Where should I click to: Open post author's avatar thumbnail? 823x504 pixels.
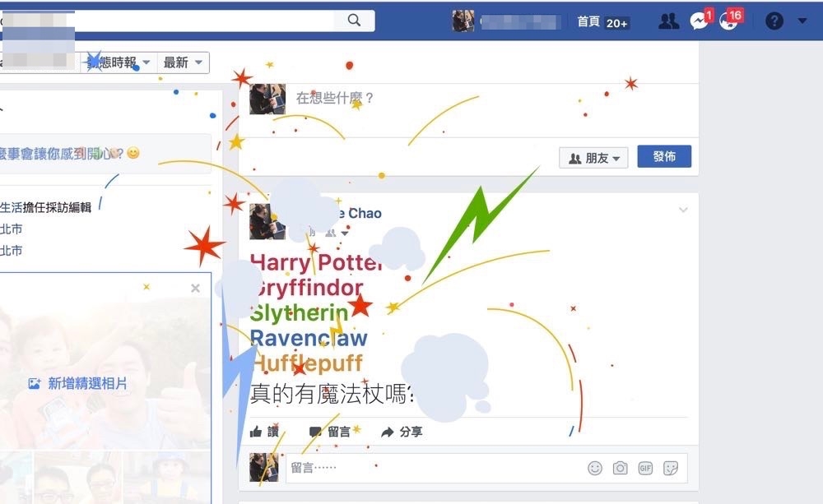click(x=267, y=221)
